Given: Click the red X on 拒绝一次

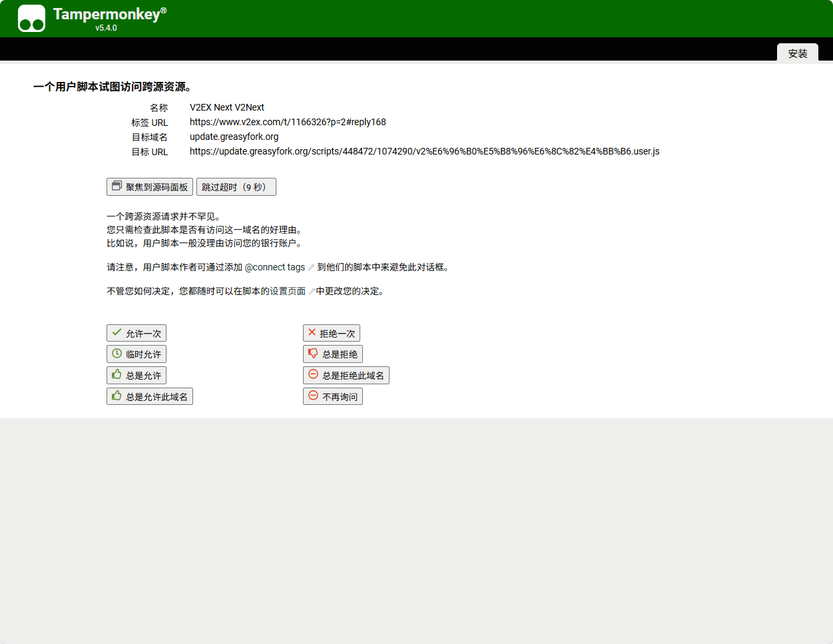Looking at the screenshot, I should 312,332.
